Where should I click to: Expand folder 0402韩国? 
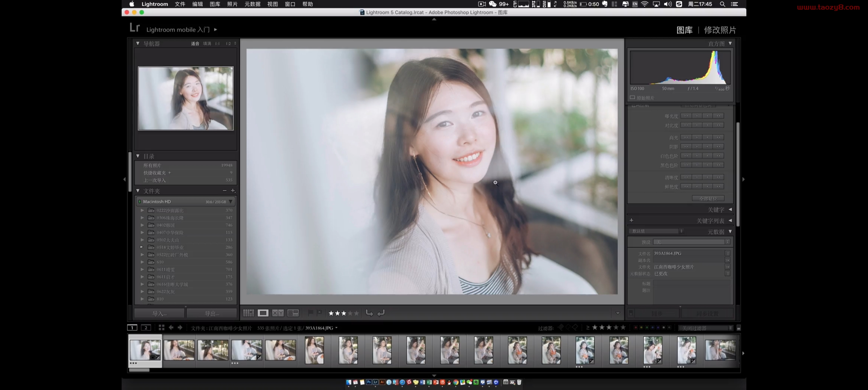[x=142, y=225]
